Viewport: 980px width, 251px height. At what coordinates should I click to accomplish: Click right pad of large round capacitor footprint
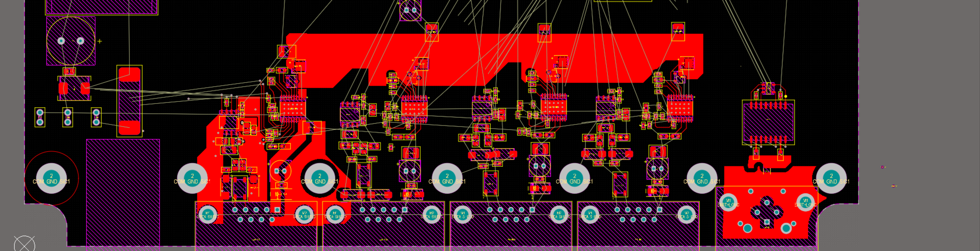tap(80, 41)
